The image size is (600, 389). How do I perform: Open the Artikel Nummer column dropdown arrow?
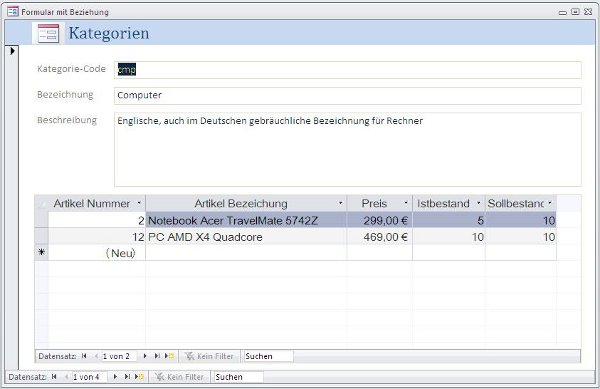point(139,203)
